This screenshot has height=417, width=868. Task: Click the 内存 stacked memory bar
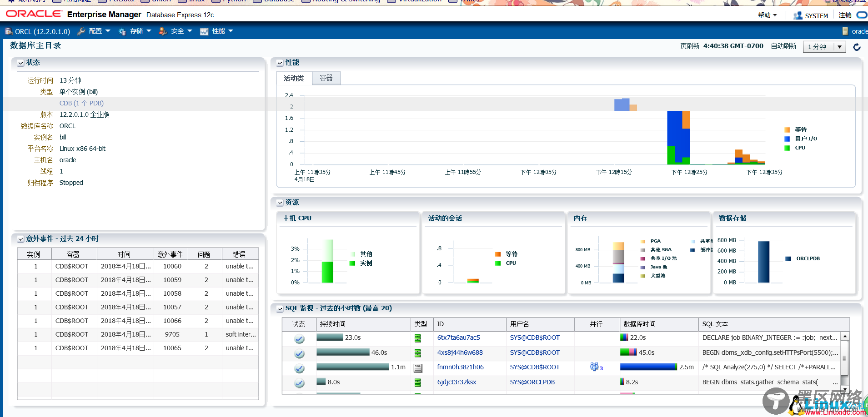pyautogui.click(x=618, y=262)
